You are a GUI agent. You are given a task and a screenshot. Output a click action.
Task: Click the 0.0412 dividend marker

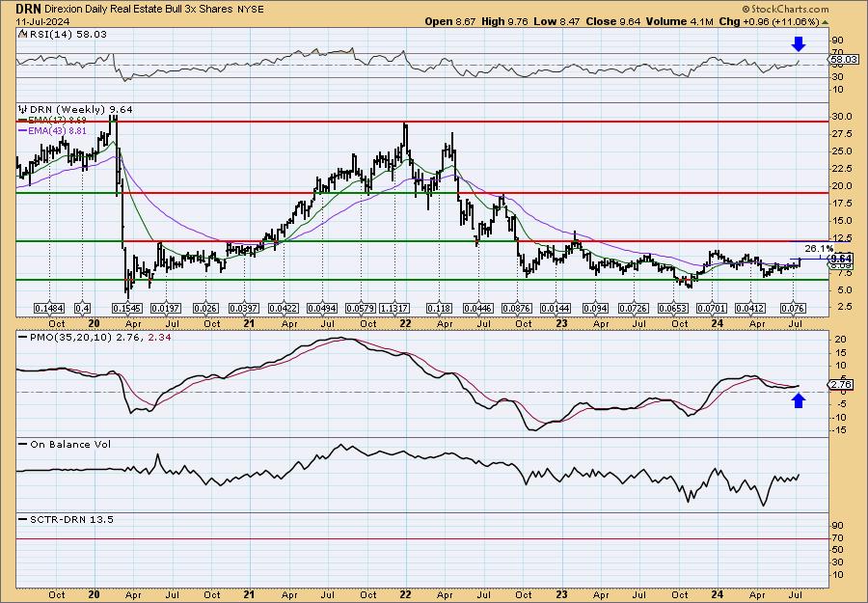click(750, 308)
